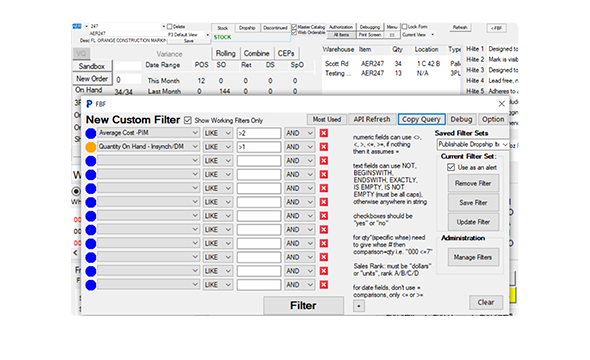Click the orange circle beside Quantity On Hand

tap(91, 147)
